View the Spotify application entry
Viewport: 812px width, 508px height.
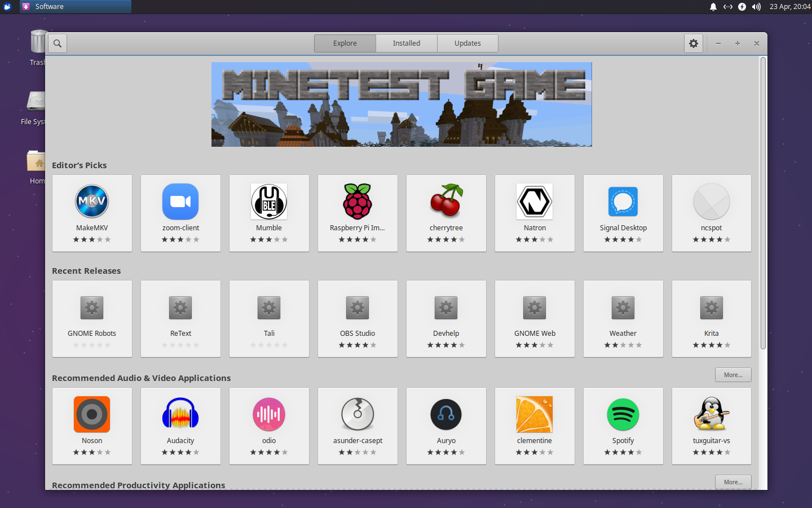click(x=623, y=426)
